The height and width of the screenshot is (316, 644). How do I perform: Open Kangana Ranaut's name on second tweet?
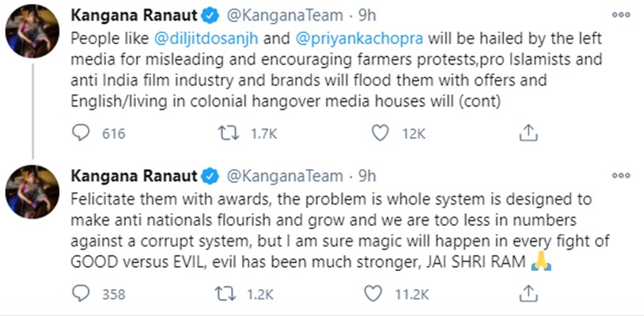pyautogui.click(x=133, y=175)
